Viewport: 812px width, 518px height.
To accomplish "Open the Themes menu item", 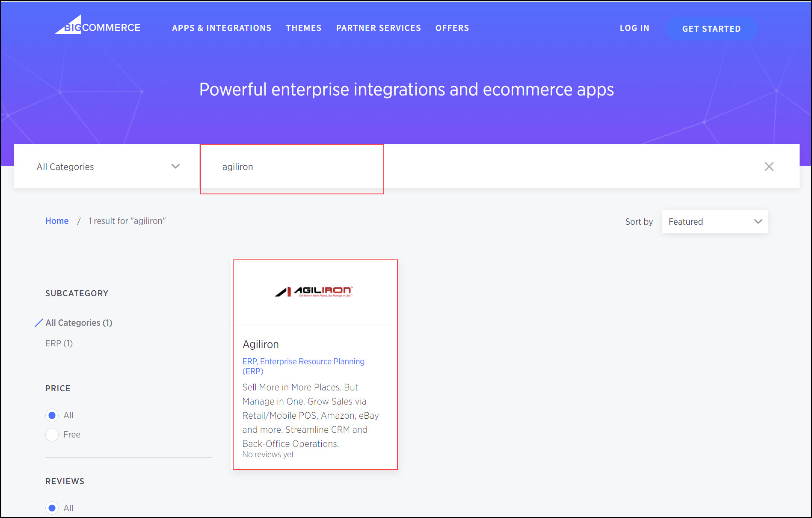I will point(304,28).
